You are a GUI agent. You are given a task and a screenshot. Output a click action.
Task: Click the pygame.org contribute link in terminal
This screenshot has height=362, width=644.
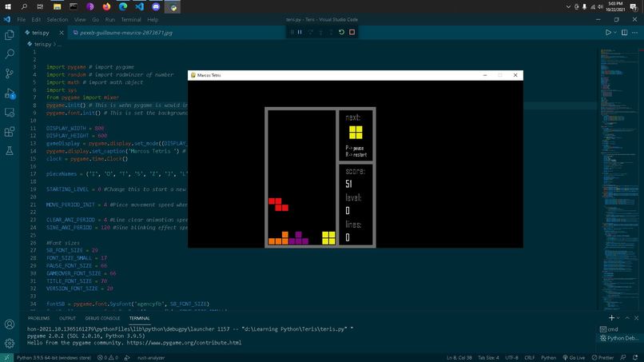pos(184,342)
